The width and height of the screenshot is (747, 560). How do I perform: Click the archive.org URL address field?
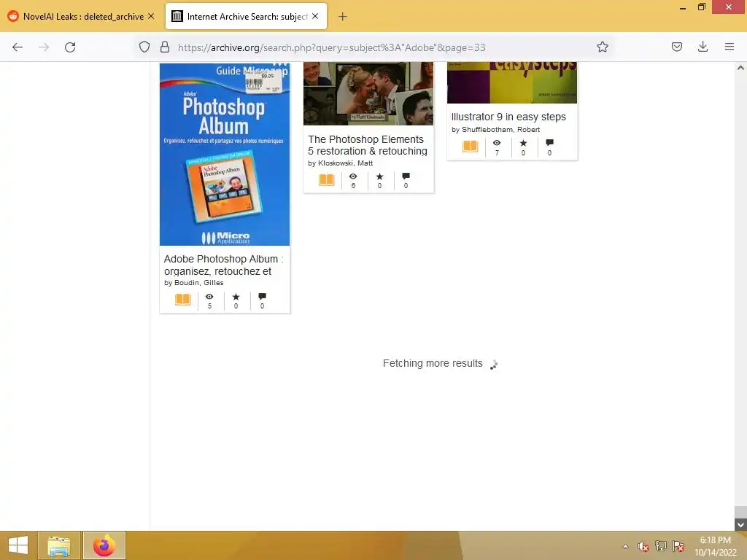332,47
